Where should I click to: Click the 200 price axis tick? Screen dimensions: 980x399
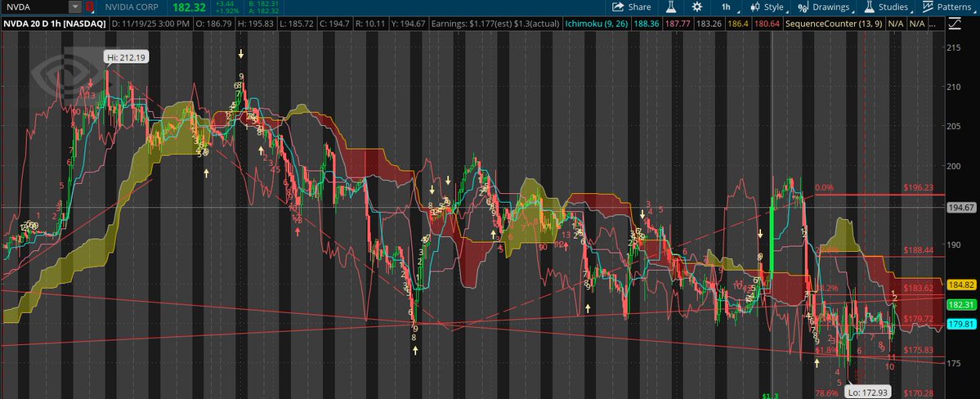pos(955,166)
